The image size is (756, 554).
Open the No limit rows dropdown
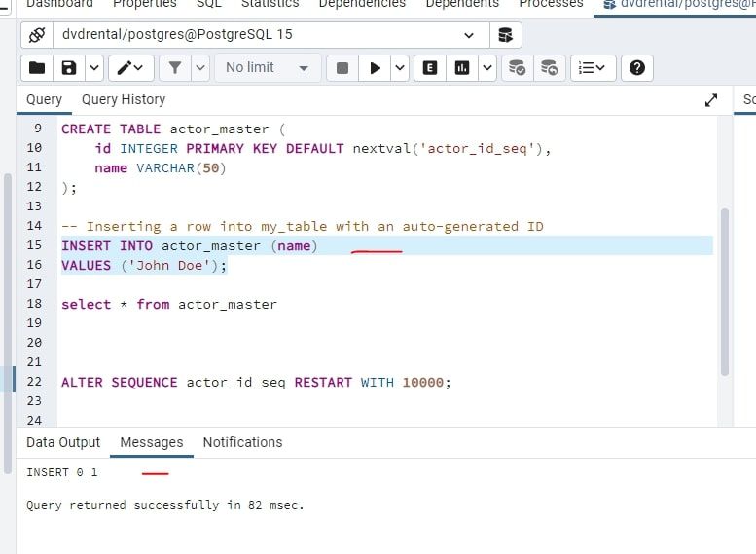(x=268, y=67)
